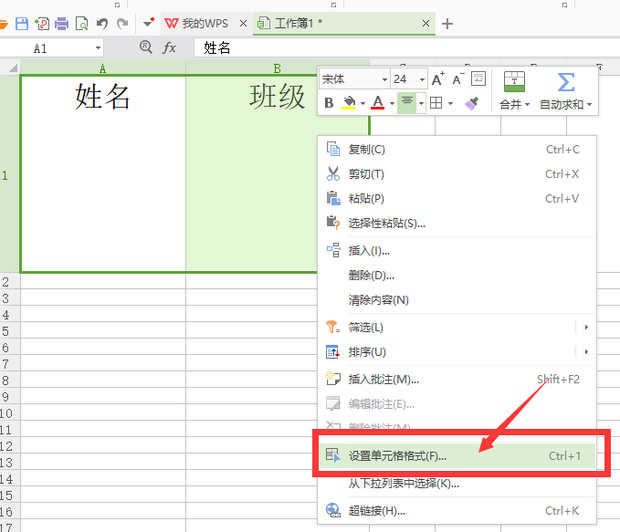Choose 从下拉列表中选择(K)... entry

(x=457, y=483)
